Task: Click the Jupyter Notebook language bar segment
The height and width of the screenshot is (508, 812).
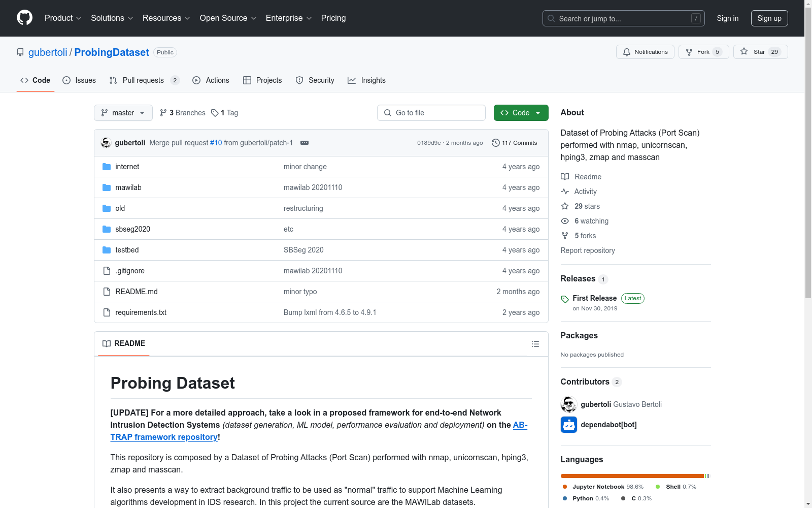Action: [x=632, y=476]
